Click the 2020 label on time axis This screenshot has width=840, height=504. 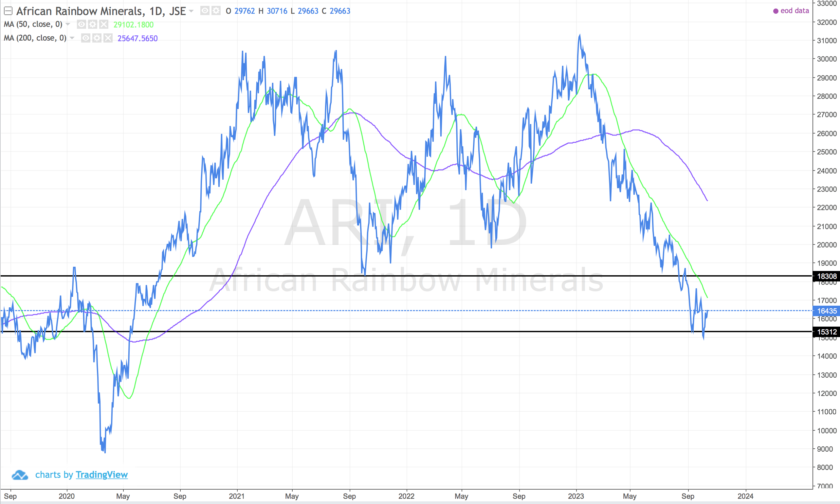(x=66, y=496)
